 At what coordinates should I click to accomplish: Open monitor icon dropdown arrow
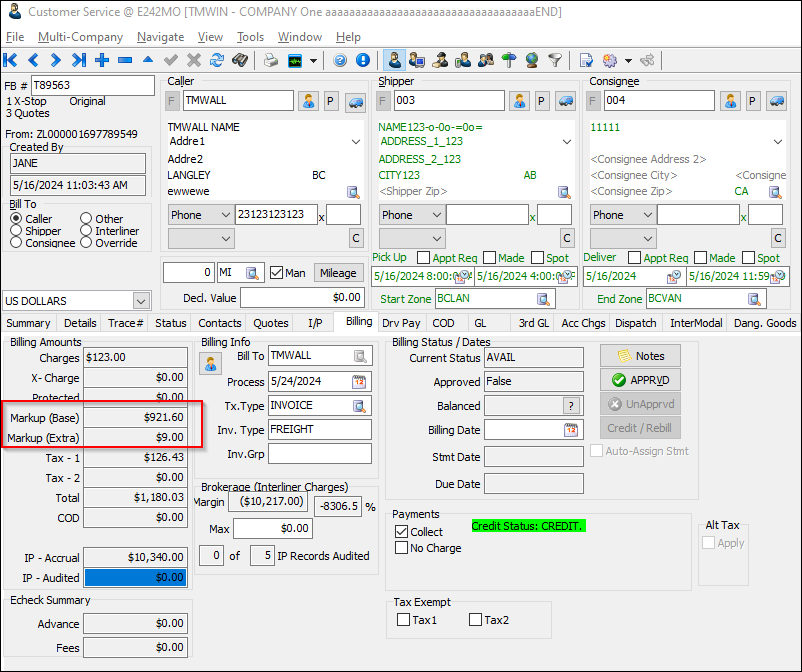[x=314, y=61]
